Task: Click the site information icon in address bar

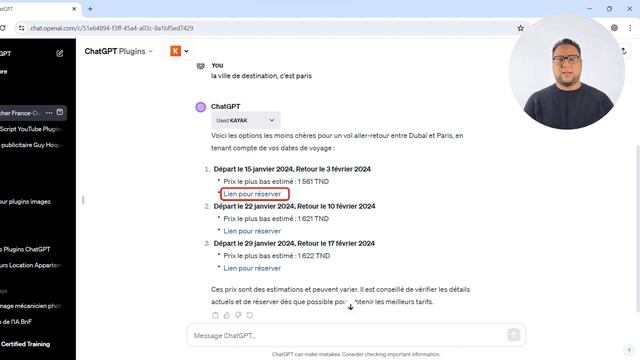Action: 22,28
